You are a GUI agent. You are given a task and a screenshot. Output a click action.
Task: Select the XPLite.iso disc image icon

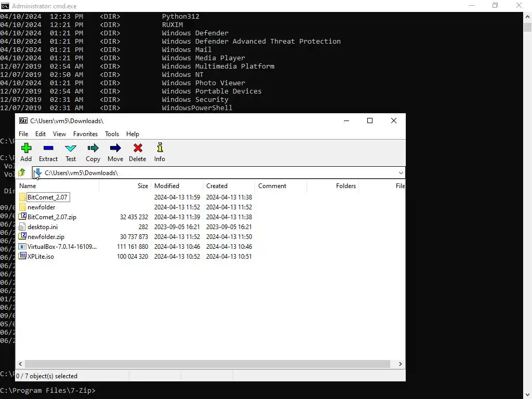click(22, 256)
